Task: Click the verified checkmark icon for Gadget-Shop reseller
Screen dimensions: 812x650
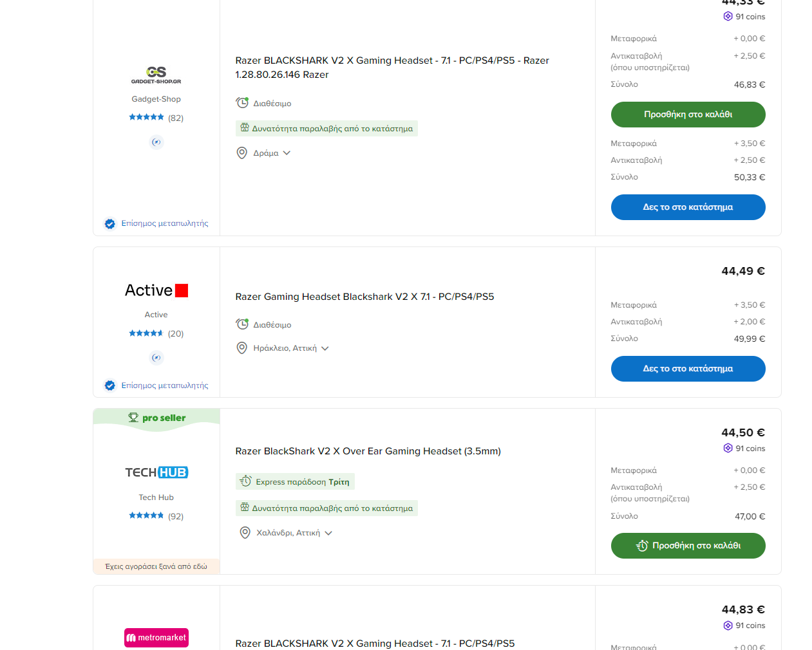Action: pyautogui.click(x=110, y=224)
